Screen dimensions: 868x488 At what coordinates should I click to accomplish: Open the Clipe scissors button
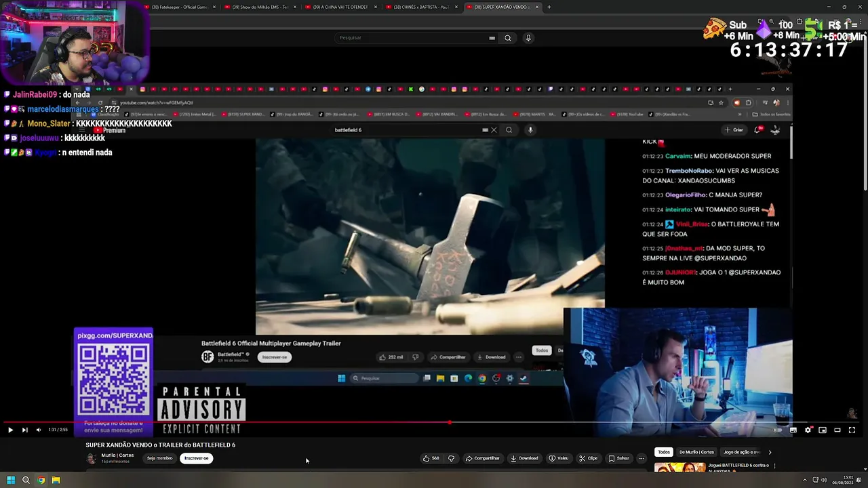[589, 458]
